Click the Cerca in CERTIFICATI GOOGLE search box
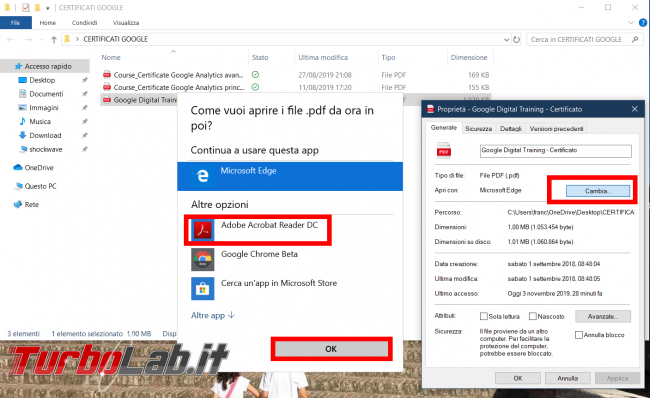Screen dimensions: 650x398 coord(585,39)
